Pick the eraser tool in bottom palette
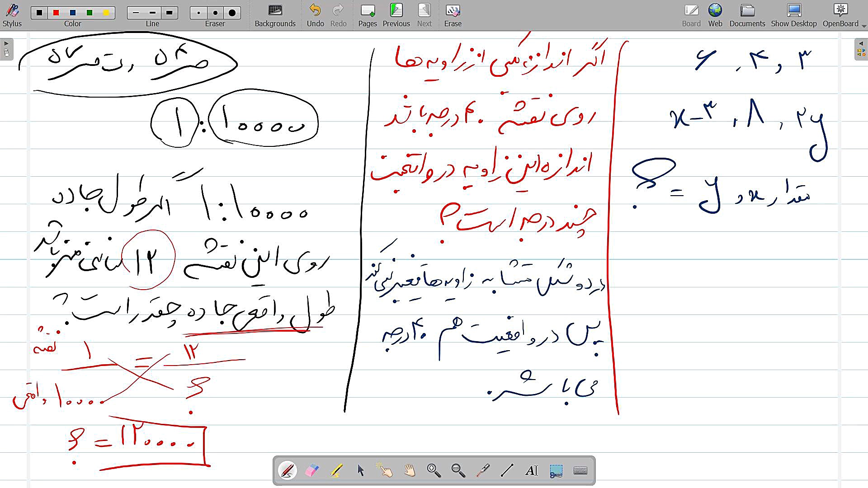The image size is (868, 488). click(312, 471)
